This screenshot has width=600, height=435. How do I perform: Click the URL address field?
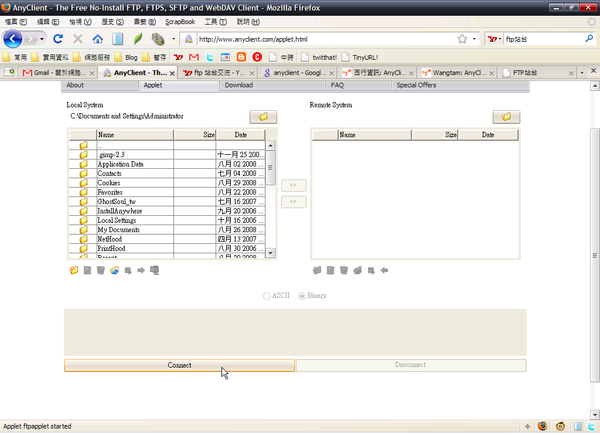327,39
